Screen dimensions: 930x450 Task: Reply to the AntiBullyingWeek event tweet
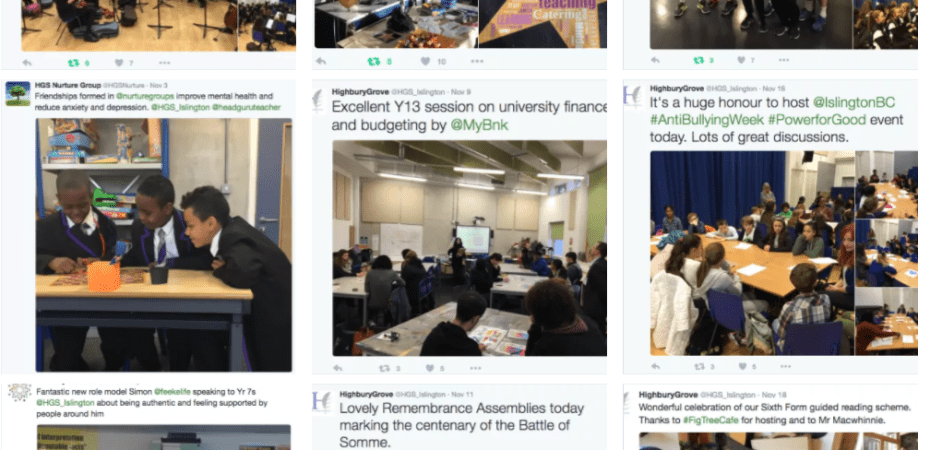[x=655, y=366]
